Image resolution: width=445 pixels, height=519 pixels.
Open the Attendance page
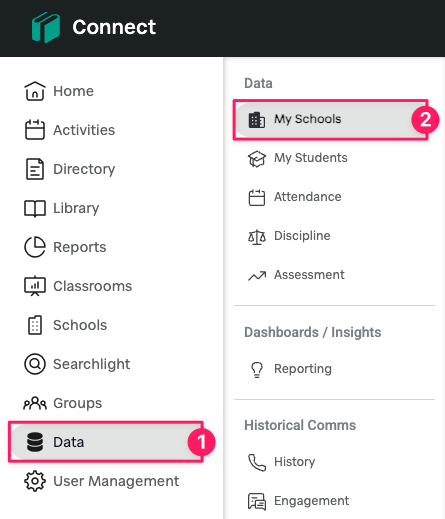307,197
